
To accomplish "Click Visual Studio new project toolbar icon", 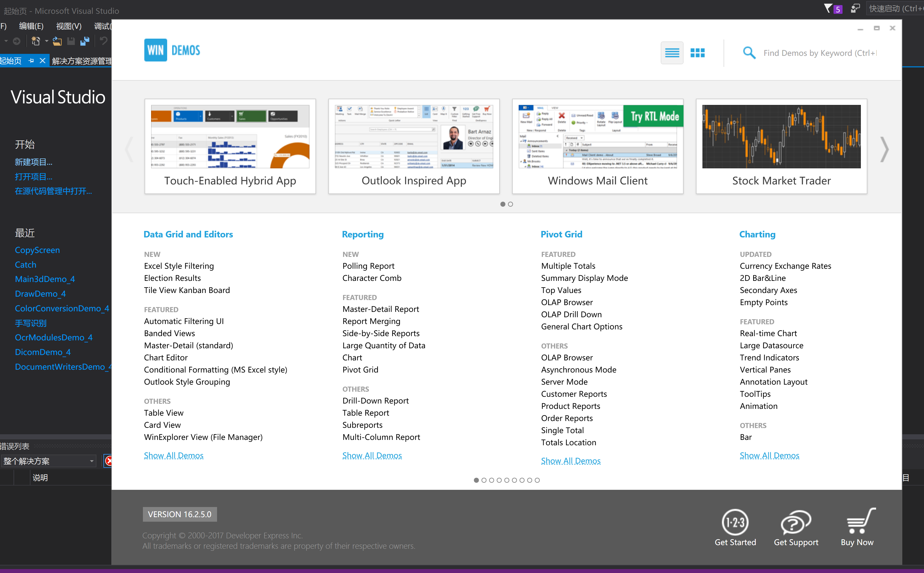I will pyautogui.click(x=35, y=41).
